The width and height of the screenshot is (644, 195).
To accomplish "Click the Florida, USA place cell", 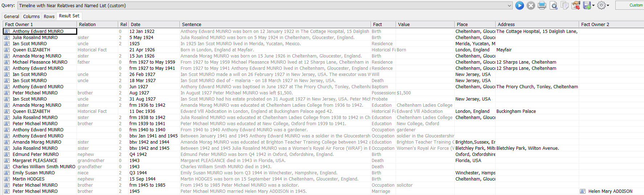I will 468,161.
